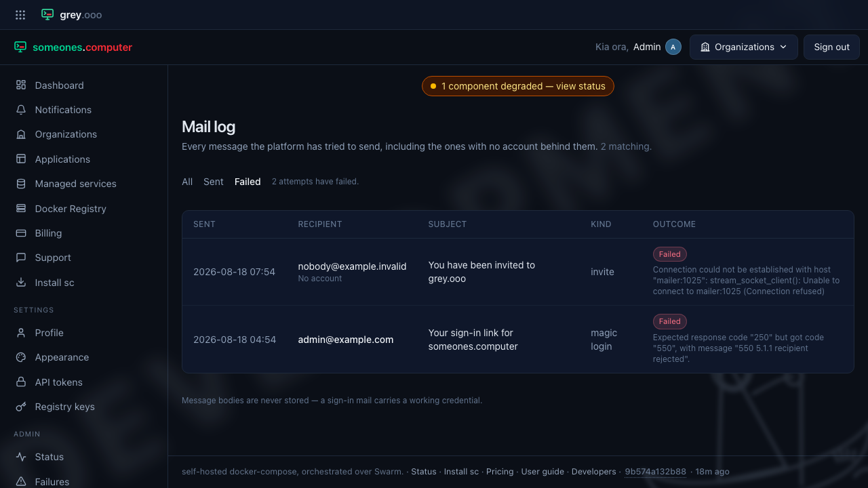
Task: Click the Dashboard grid icon
Action: click(21, 85)
